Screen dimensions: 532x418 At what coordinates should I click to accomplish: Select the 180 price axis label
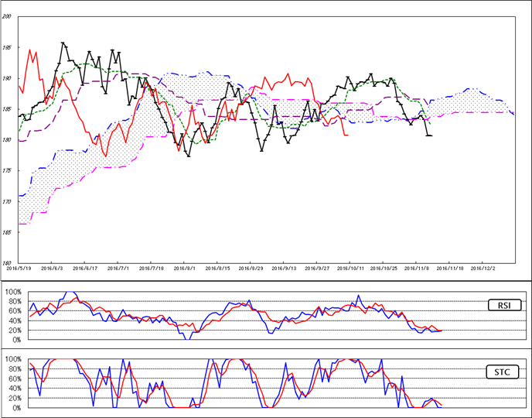pos(6,140)
